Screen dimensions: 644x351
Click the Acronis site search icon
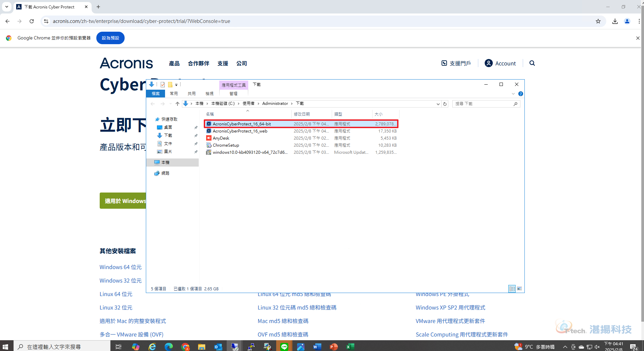pos(532,63)
